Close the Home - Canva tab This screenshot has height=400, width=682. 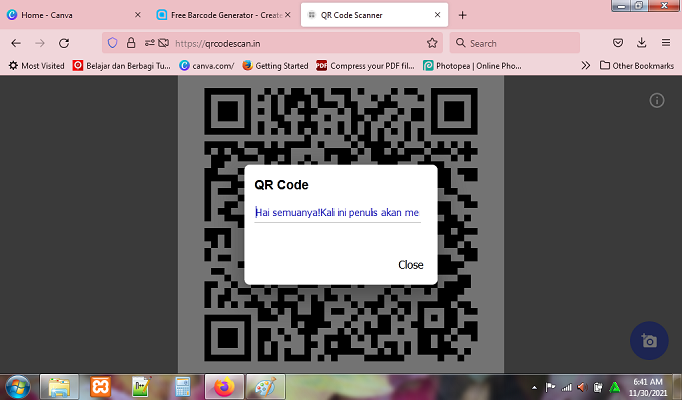(x=138, y=15)
